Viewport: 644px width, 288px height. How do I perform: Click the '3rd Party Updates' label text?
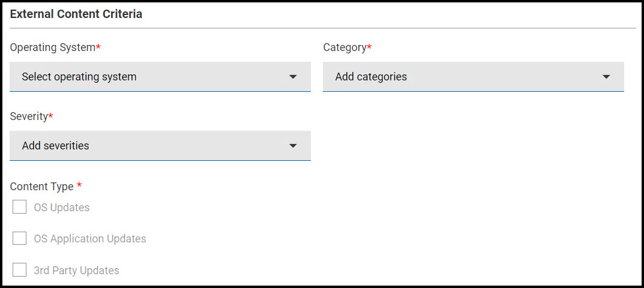[x=76, y=271]
